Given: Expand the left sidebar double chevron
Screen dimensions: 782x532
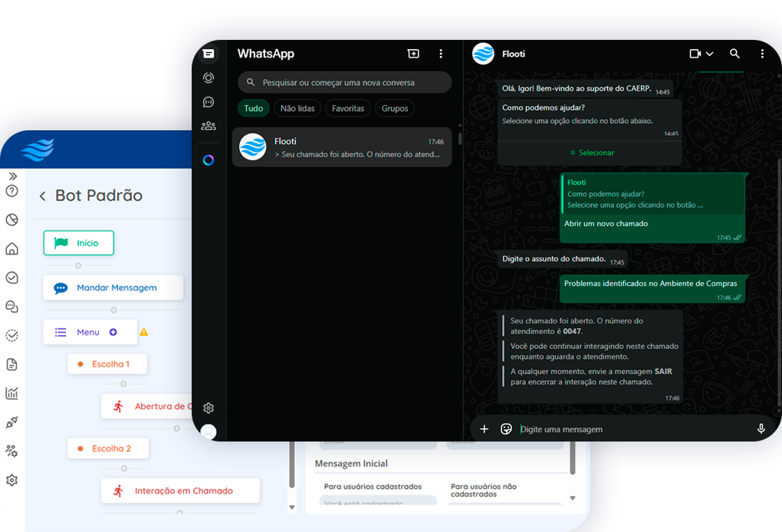Looking at the screenshot, I should tap(12, 176).
